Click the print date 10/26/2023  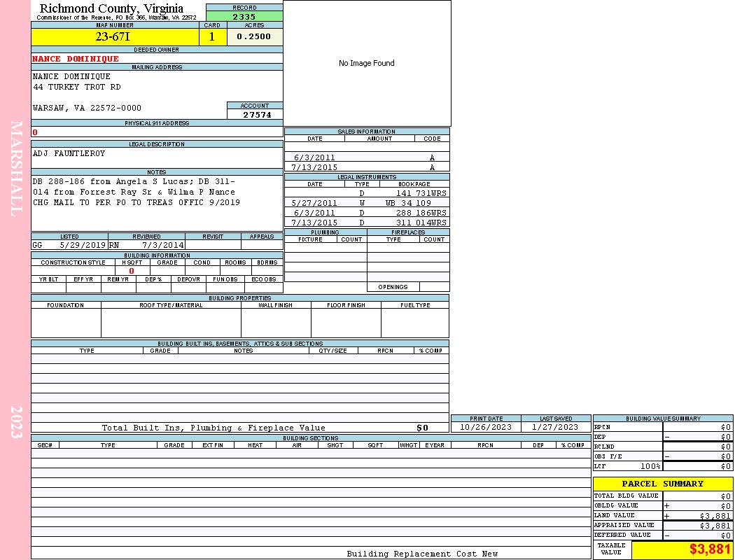click(486, 427)
